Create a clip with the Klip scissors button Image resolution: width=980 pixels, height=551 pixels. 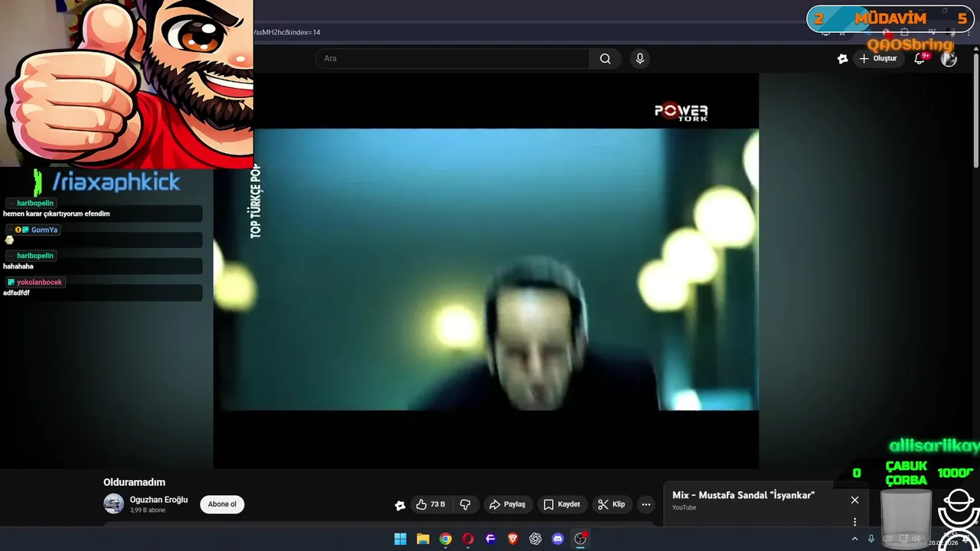tap(611, 504)
